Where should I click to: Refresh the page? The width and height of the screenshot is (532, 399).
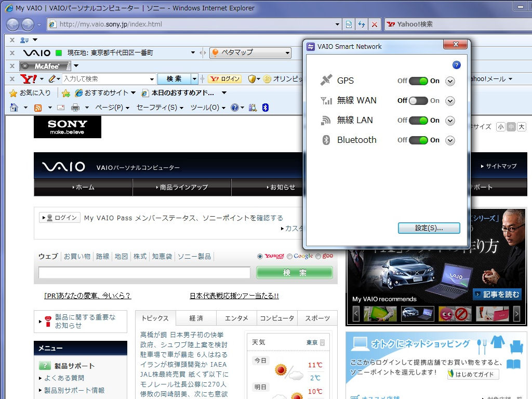pos(362,24)
